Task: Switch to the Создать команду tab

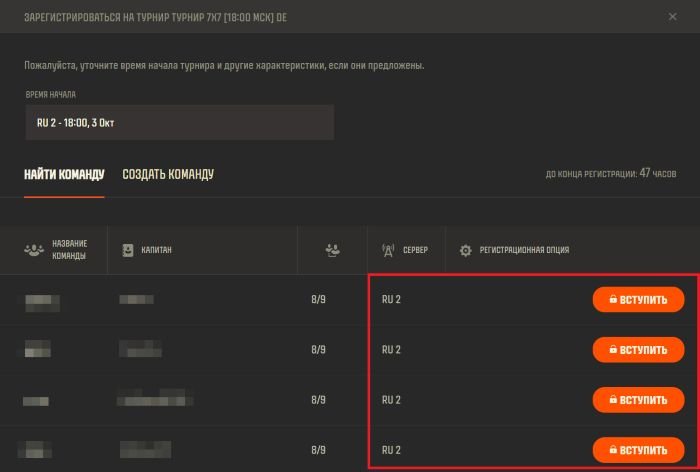Action: pos(168,174)
